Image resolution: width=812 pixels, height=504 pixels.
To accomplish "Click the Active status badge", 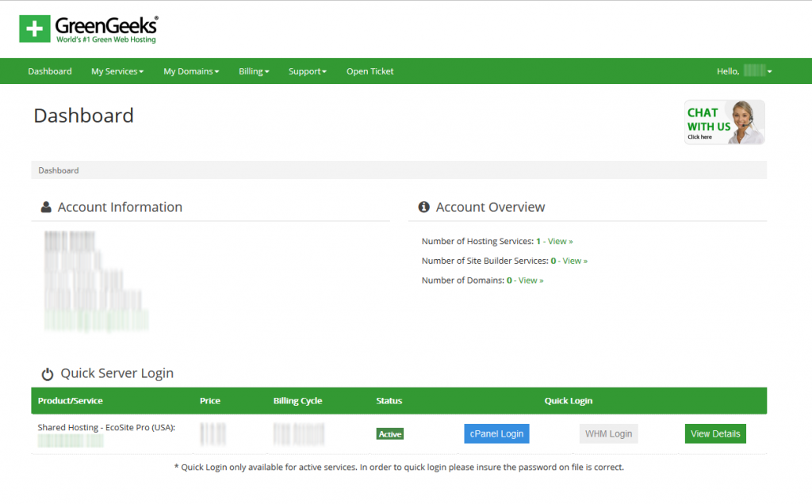I will [390, 434].
